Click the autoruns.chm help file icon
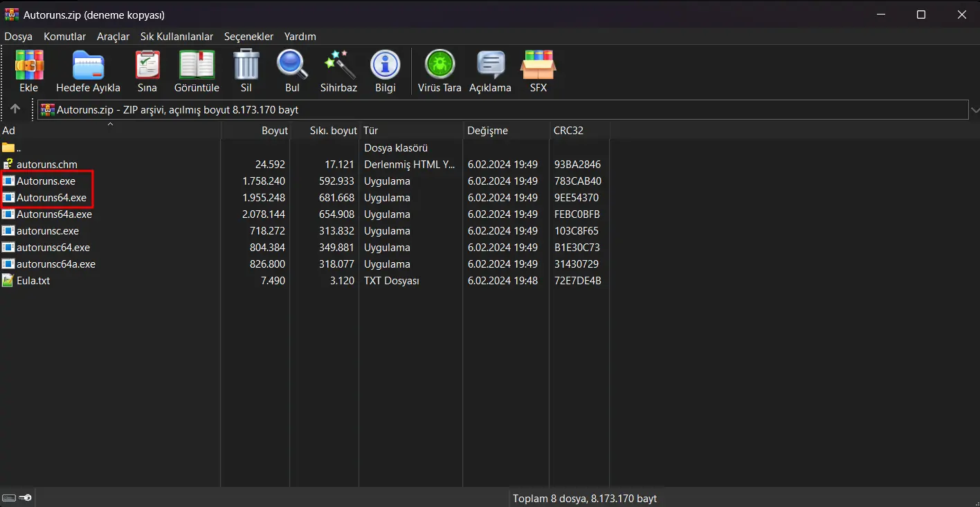Viewport: 980px width, 507px height. (8, 165)
